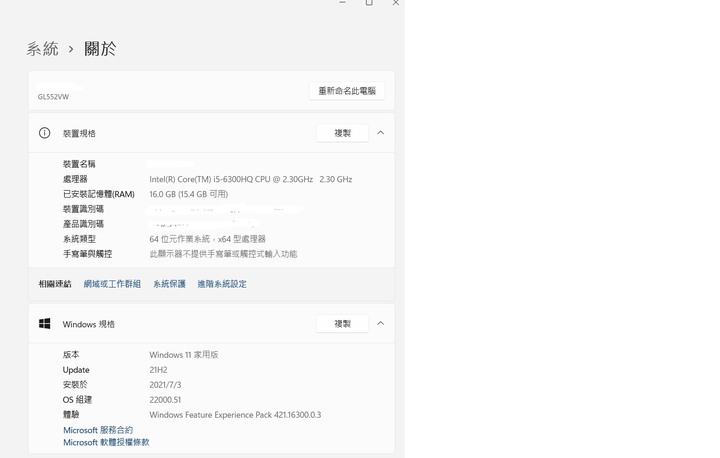720x458 pixels.
Task: Select the GL552VW model text
Action: (x=53, y=97)
